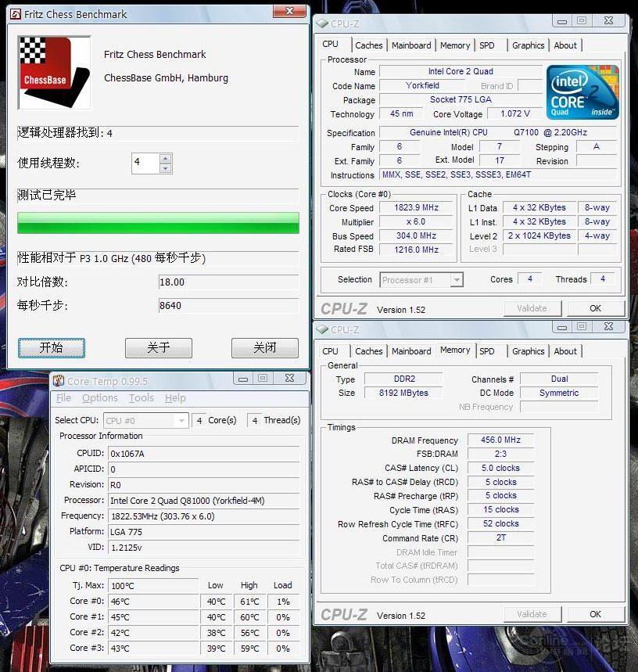Image resolution: width=638 pixels, height=672 pixels.
Task: Open Core Temp File menu
Action: tap(63, 398)
